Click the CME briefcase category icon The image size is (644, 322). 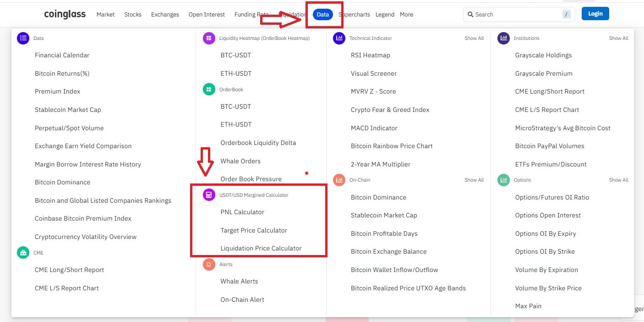(23, 253)
